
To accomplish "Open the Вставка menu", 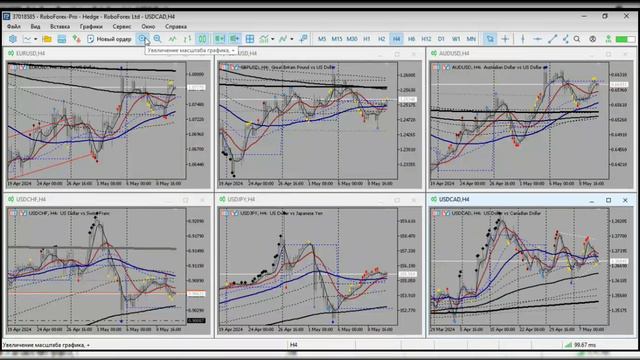I will [x=60, y=26].
